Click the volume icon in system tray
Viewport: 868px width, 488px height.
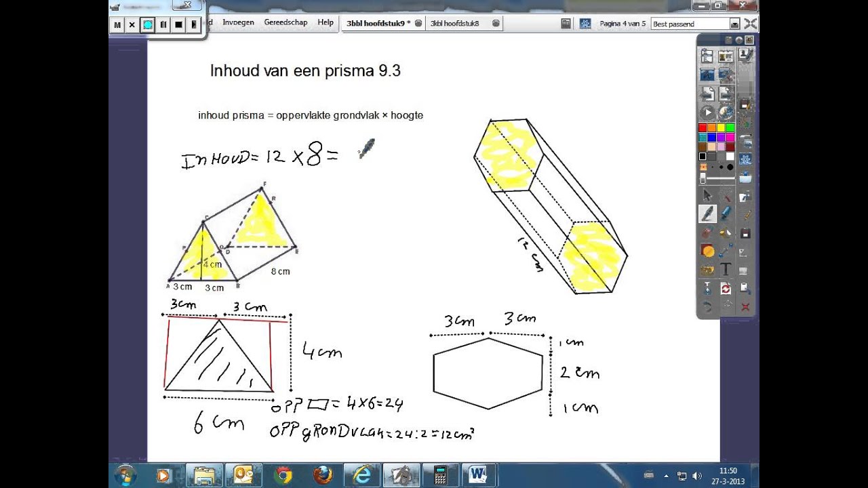click(x=696, y=476)
